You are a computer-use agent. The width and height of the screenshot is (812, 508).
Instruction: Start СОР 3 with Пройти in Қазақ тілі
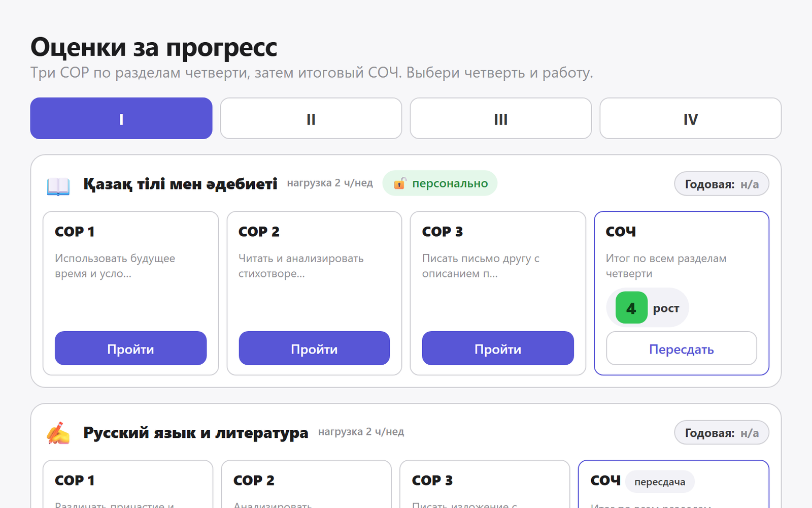click(x=498, y=348)
